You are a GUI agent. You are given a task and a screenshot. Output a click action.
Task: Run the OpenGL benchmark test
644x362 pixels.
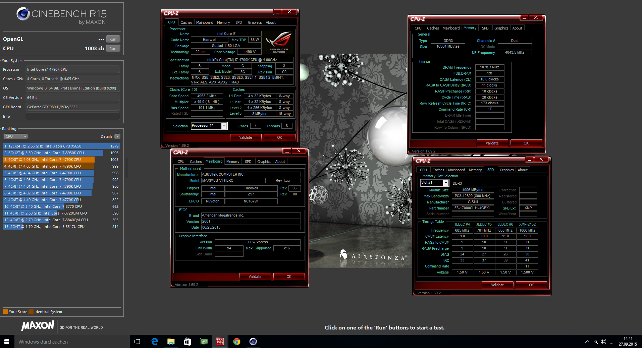tap(113, 39)
